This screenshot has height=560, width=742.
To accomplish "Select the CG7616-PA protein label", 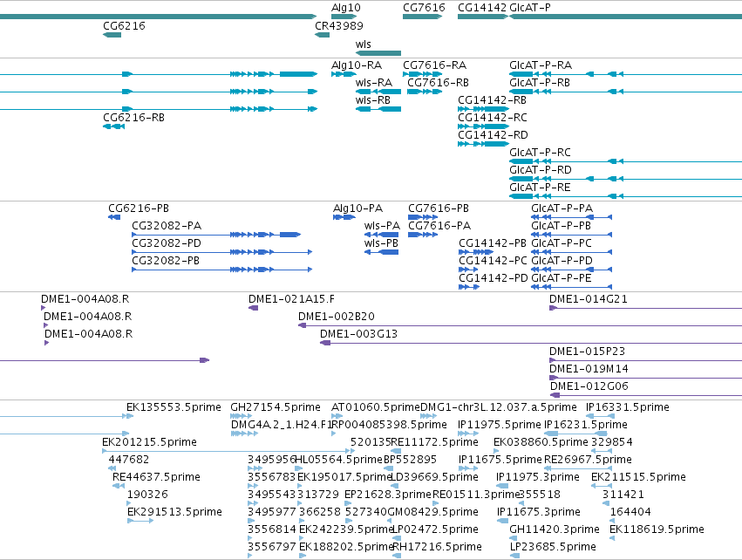I will coord(439,226).
